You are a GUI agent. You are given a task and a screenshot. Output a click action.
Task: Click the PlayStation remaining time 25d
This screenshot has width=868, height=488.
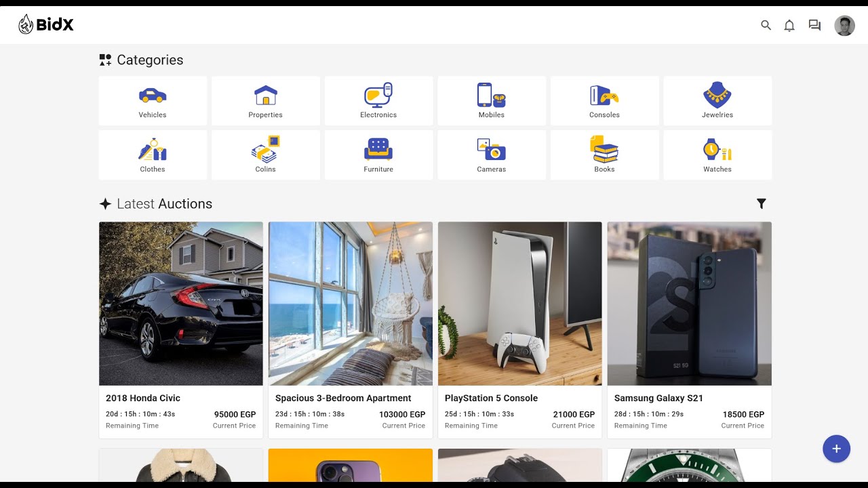click(479, 414)
